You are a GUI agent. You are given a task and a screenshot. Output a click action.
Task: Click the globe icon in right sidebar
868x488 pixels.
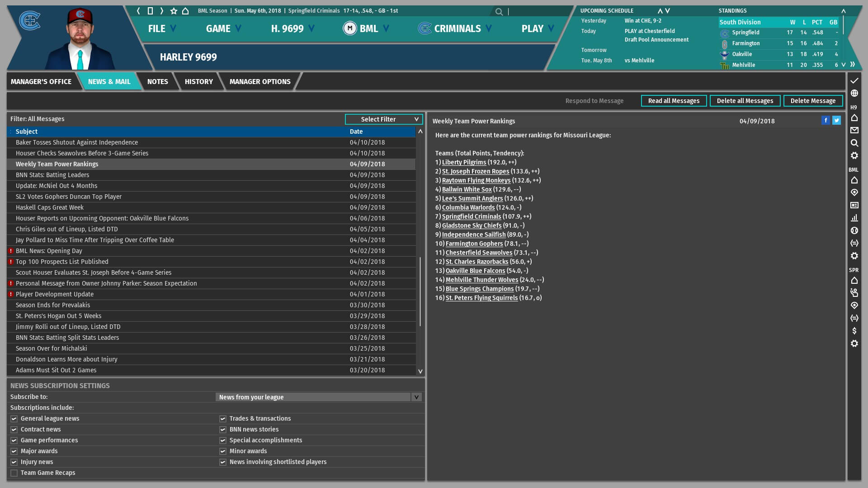point(854,93)
